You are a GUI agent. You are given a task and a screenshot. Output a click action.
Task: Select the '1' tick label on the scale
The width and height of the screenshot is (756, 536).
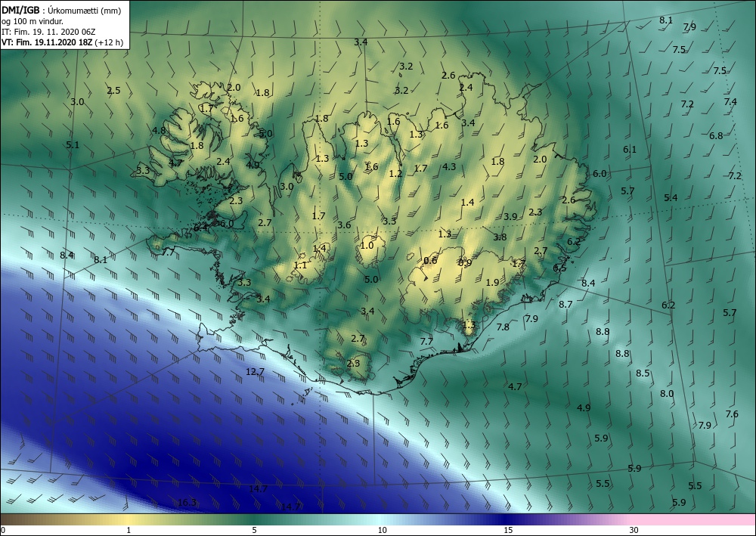pos(129,531)
